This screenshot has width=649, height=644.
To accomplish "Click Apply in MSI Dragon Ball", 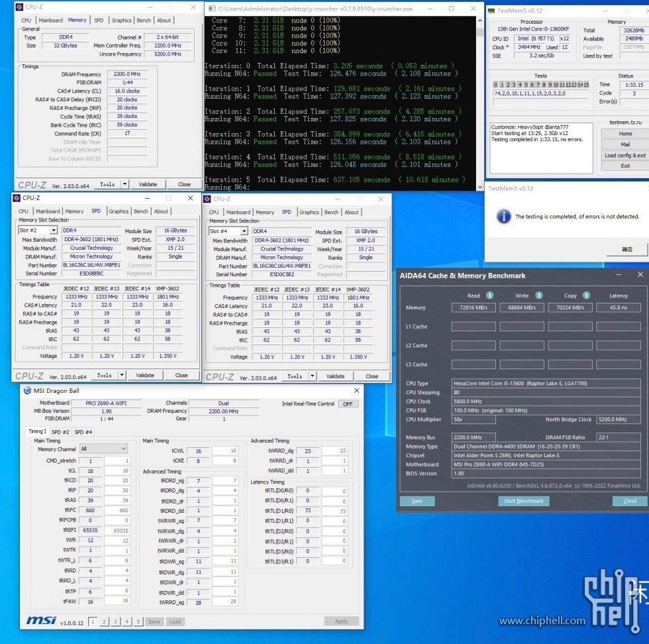I will click(342, 621).
